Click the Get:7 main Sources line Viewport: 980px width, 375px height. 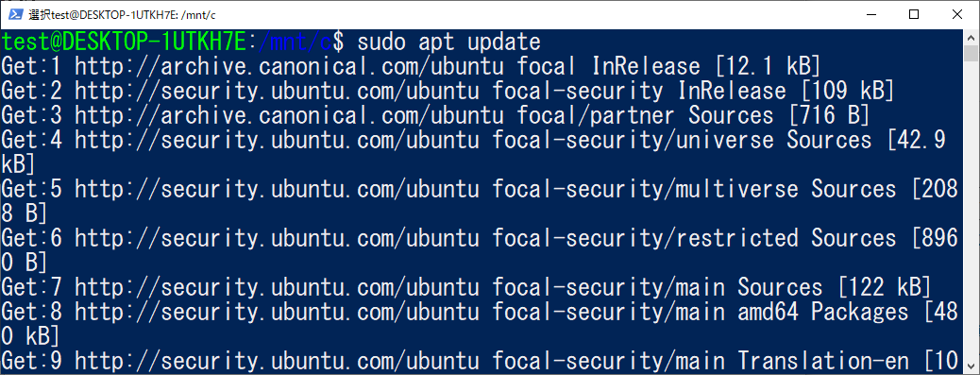coord(467,287)
